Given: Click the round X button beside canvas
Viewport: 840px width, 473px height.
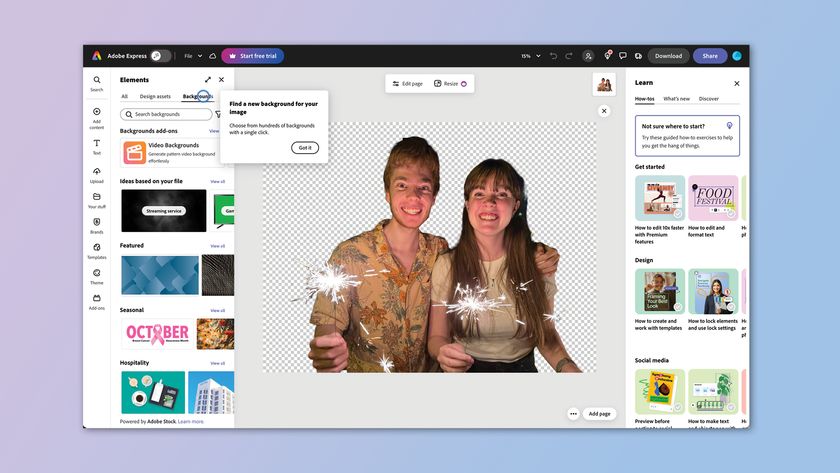Looking at the screenshot, I should pos(604,111).
